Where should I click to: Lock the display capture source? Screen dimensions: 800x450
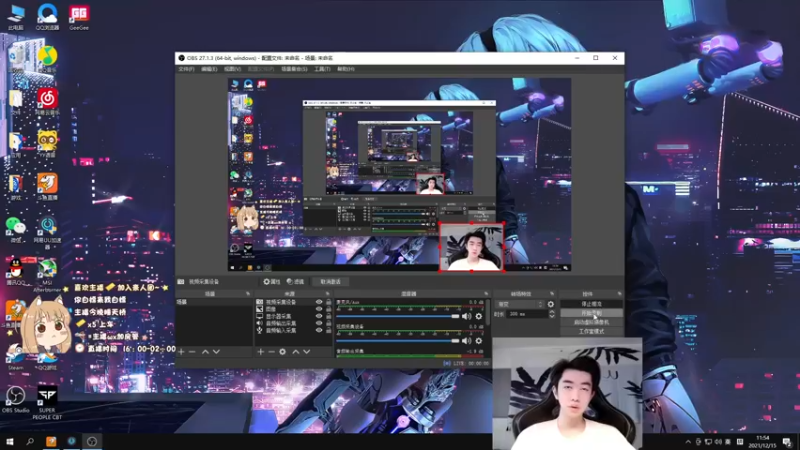(328, 316)
